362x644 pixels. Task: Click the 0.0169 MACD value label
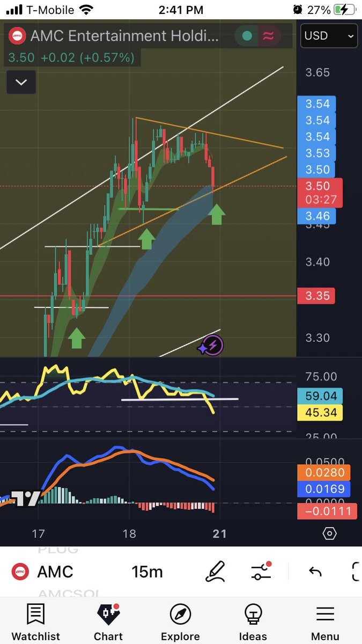coord(323,489)
